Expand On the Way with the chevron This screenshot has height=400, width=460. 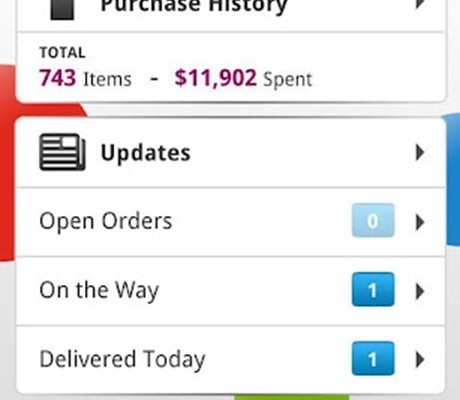[420, 291]
